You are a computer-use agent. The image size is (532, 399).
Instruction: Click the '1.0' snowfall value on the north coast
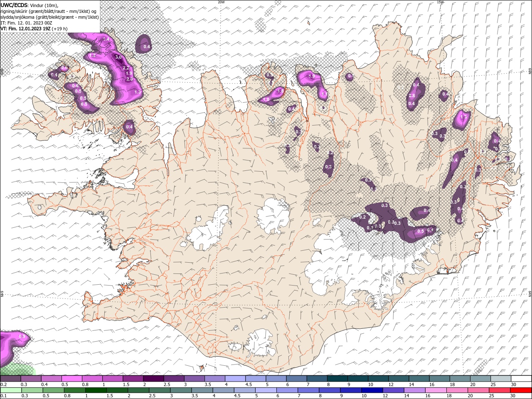[x=266, y=100]
